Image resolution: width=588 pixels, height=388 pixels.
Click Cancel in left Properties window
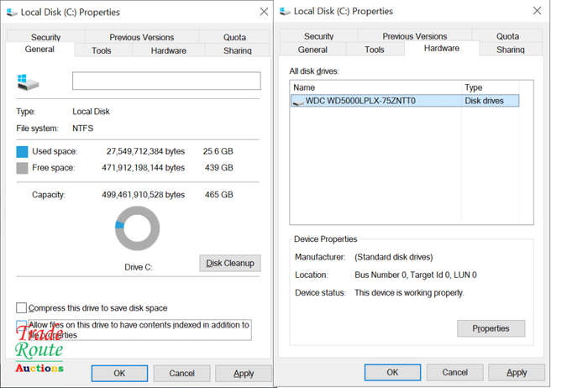pyautogui.click(x=182, y=374)
